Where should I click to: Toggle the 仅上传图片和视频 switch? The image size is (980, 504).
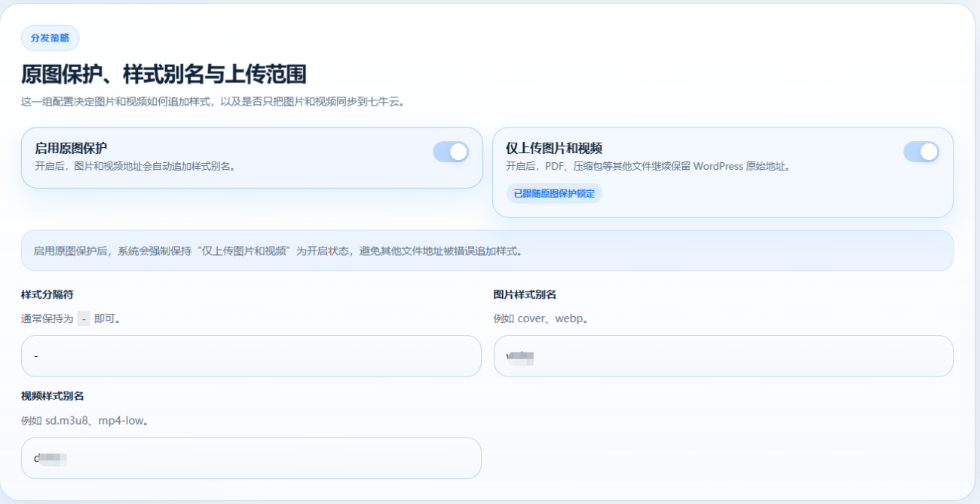920,152
